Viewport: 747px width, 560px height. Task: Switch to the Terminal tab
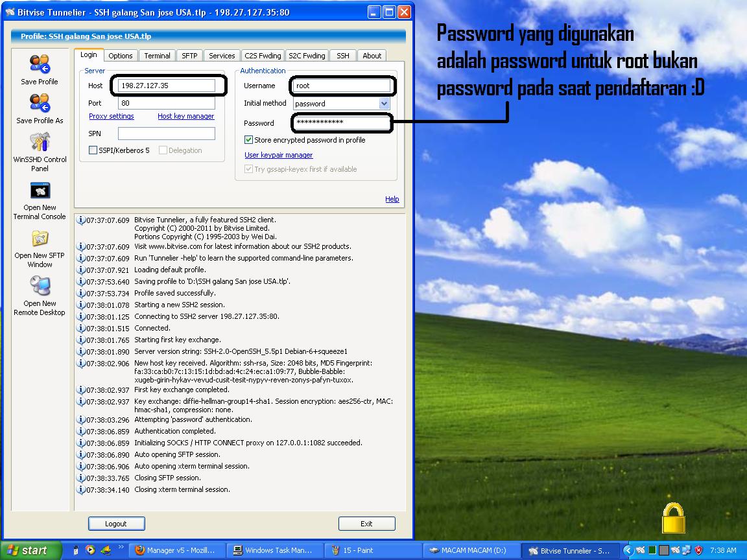pyautogui.click(x=157, y=56)
